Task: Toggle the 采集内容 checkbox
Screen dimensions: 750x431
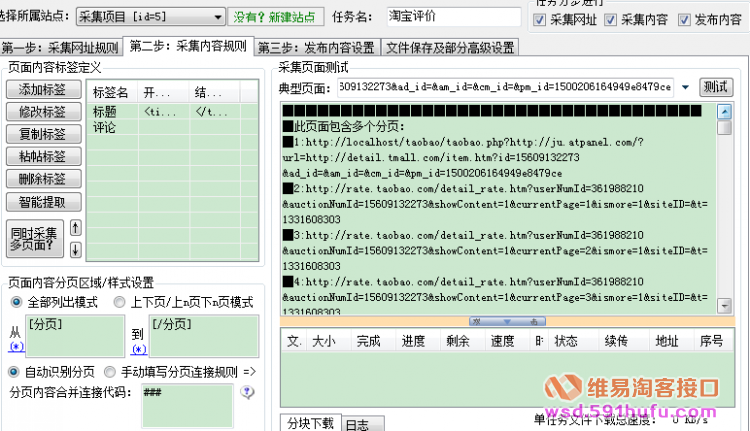Action: click(x=610, y=20)
